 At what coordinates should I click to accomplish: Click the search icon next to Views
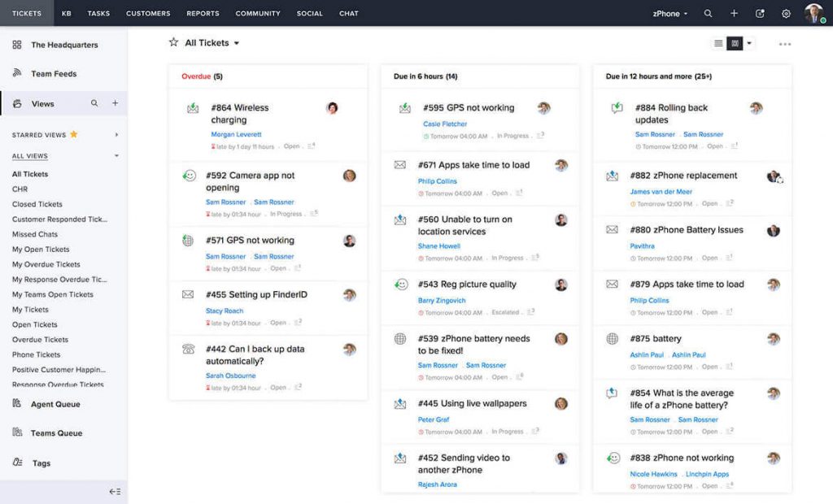click(94, 103)
